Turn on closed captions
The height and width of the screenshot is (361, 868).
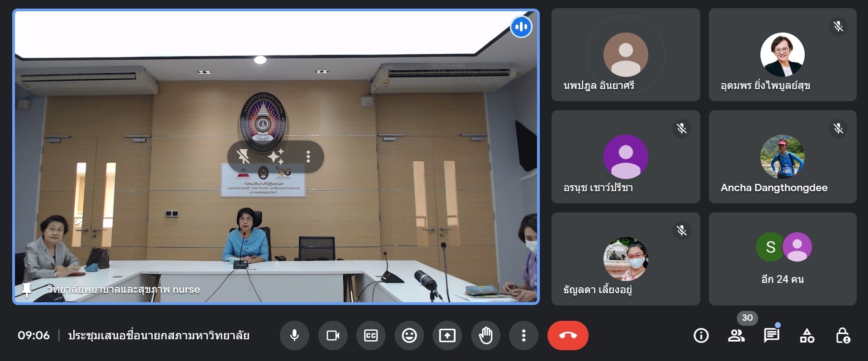pos(371,335)
